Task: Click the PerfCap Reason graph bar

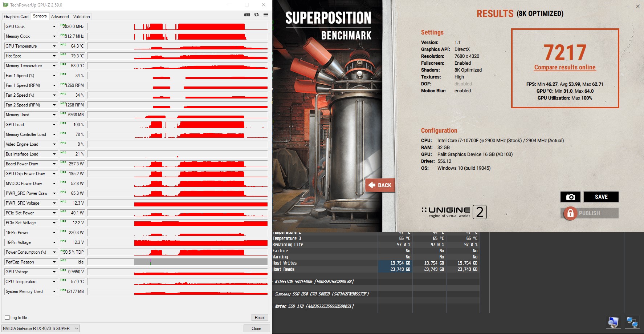Action: click(178, 262)
